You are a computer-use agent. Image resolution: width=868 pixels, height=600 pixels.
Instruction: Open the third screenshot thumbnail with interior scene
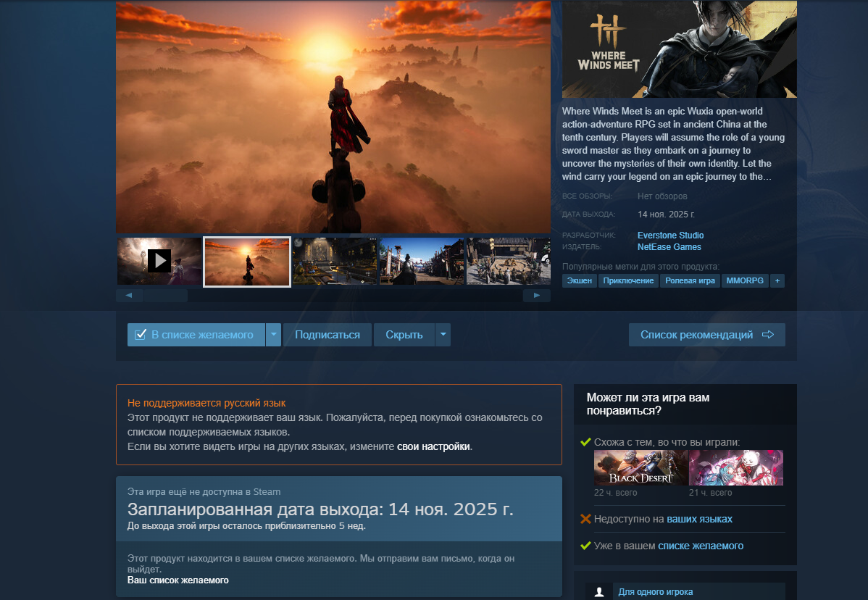point(334,262)
